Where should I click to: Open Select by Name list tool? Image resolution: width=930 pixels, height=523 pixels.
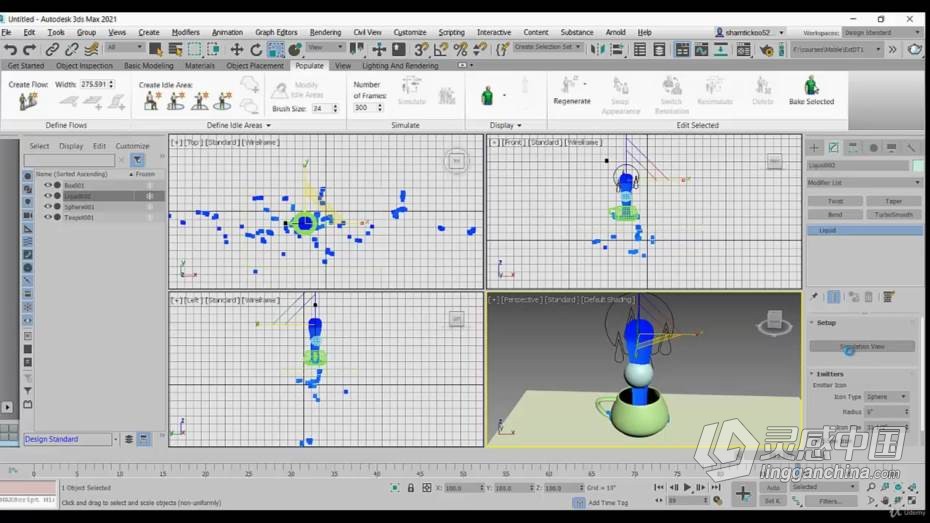click(175, 49)
